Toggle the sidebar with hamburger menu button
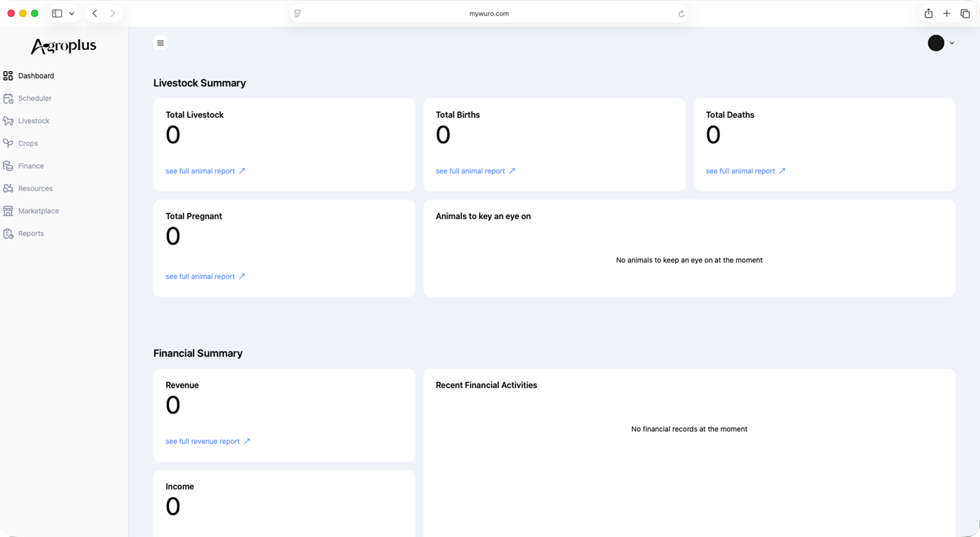This screenshot has width=980, height=537. tap(161, 43)
